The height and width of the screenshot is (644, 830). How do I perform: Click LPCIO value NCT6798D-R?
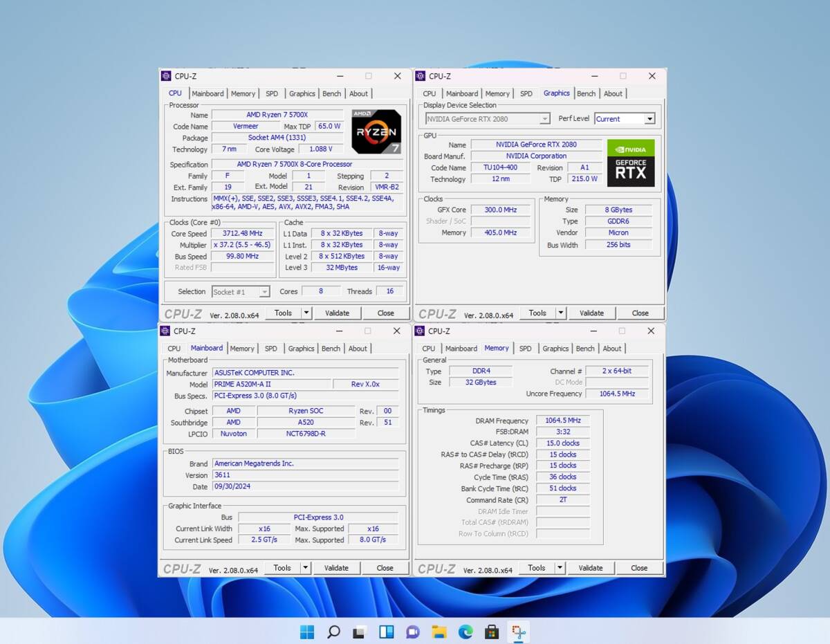306,433
